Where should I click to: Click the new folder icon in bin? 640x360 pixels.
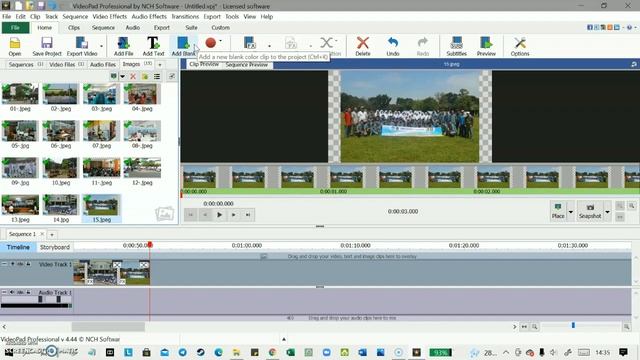(145, 76)
